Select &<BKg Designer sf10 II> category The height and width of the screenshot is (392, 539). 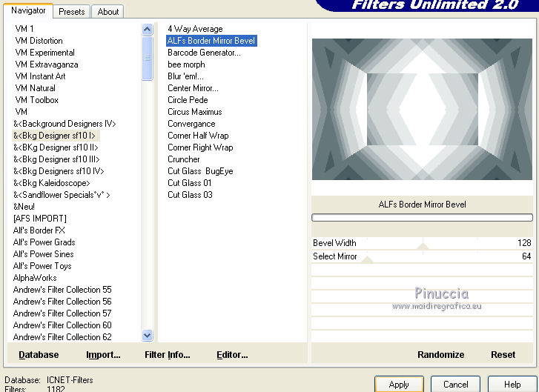[x=56, y=147]
